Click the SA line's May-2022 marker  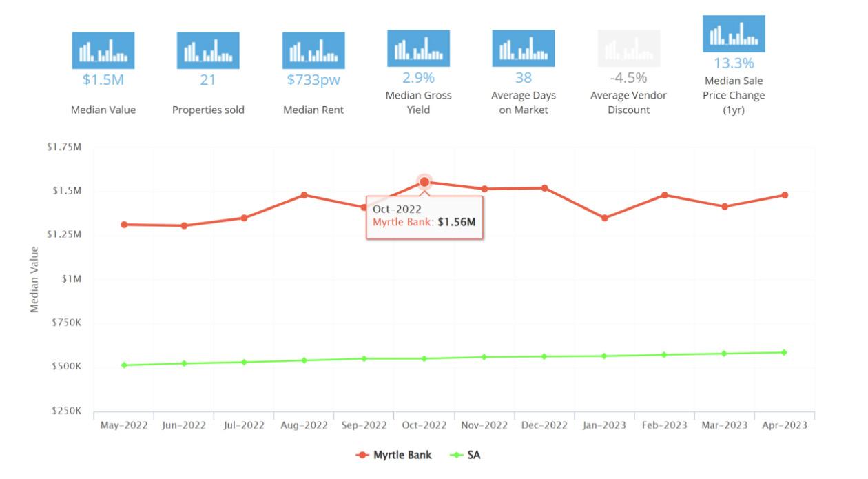pos(124,365)
